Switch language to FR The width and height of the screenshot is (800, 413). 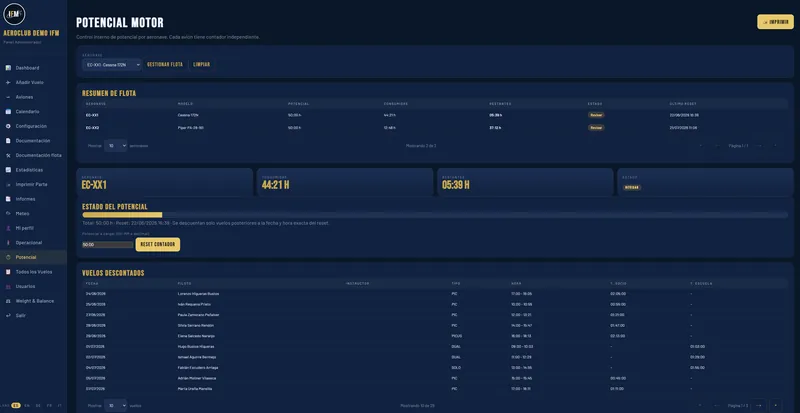pos(49,405)
